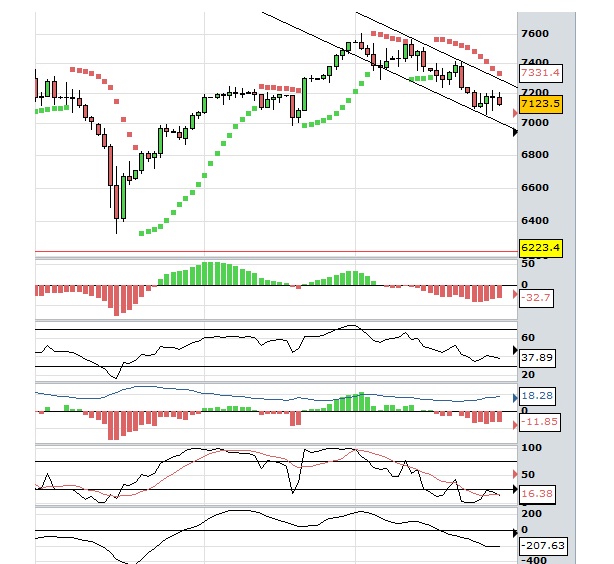Screen dimensions: 614x564
Task: Select the black marker triangle above 37.89
Action: coord(515,350)
